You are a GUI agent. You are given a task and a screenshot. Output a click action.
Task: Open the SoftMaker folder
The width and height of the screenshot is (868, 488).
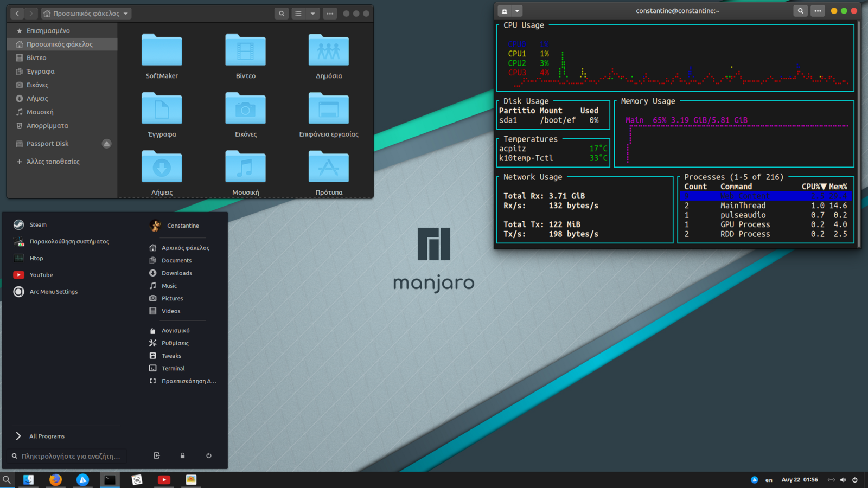pyautogui.click(x=162, y=50)
